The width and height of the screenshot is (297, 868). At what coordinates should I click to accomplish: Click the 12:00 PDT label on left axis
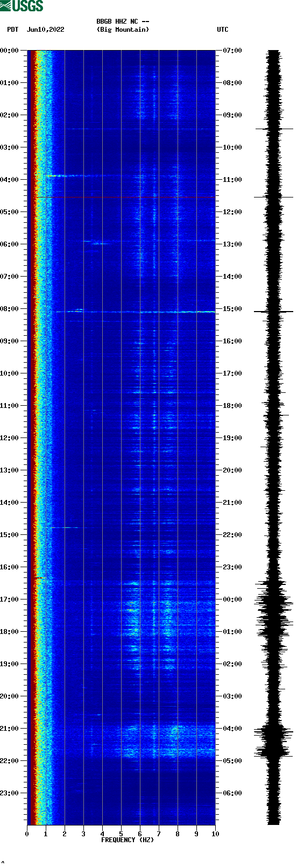click(x=10, y=438)
